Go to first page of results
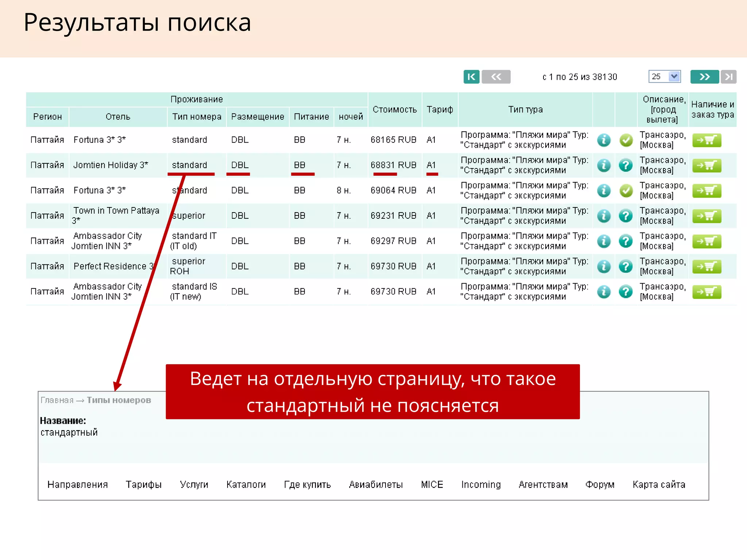Screen dimensions: 747x560 [471, 77]
